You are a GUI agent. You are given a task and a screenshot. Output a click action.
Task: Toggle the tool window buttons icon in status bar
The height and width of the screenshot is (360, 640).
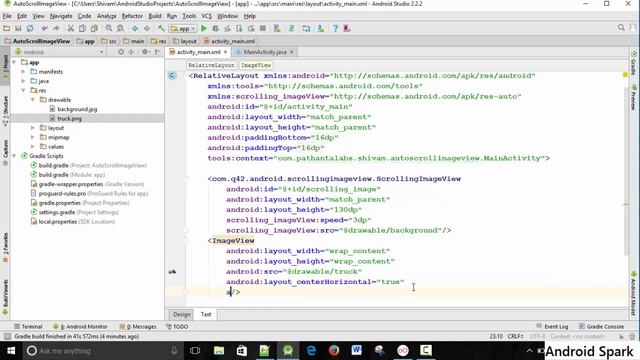click(7, 337)
